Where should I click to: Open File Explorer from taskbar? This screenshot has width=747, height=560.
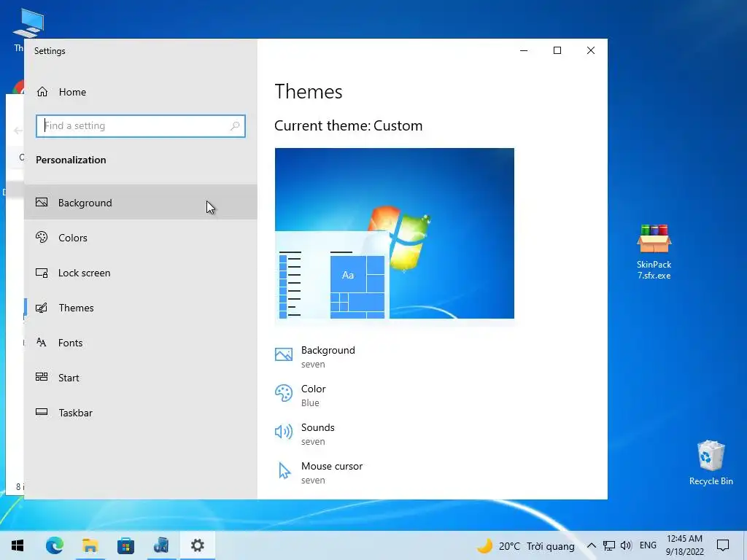[90, 545]
